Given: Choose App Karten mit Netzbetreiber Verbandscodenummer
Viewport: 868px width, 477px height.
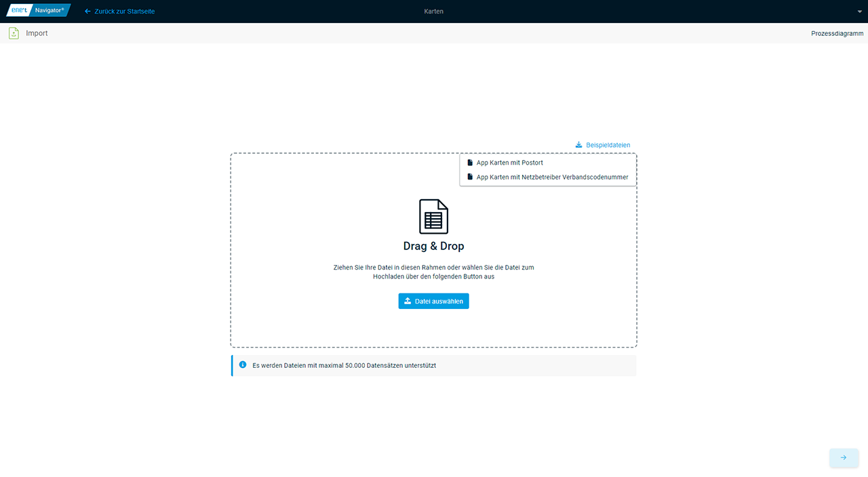Looking at the screenshot, I should tap(552, 177).
